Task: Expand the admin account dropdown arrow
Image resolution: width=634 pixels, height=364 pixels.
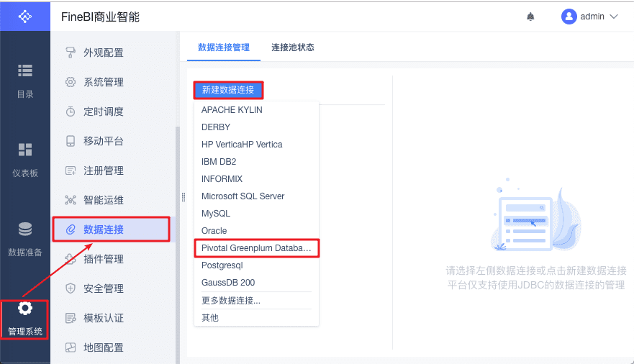Action: pos(614,17)
